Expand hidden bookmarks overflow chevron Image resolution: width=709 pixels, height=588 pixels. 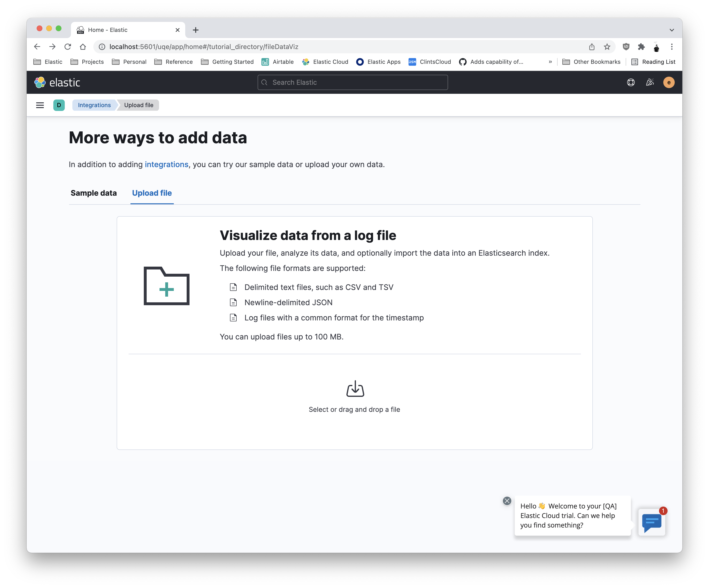coord(550,62)
